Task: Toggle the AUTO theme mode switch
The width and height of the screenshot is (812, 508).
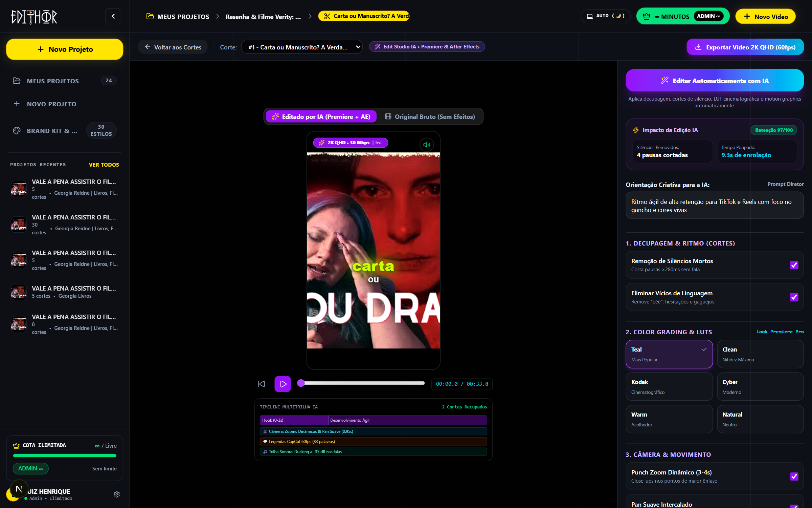Action: tap(606, 16)
